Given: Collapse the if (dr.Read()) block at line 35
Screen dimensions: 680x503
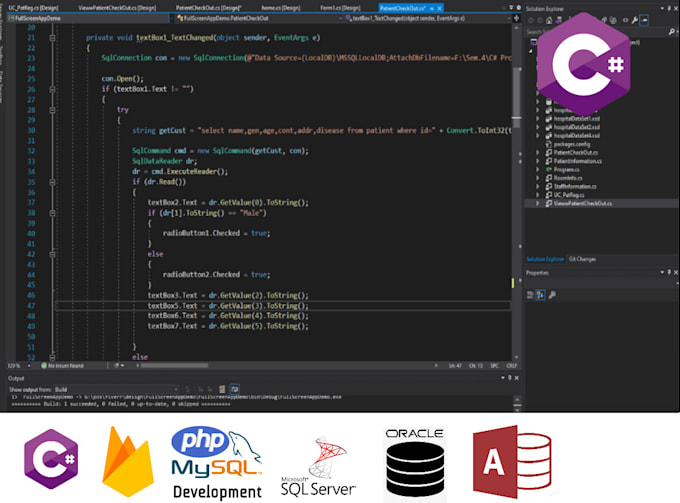Looking at the screenshot, I should pyautogui.click(x=52, y=182).
